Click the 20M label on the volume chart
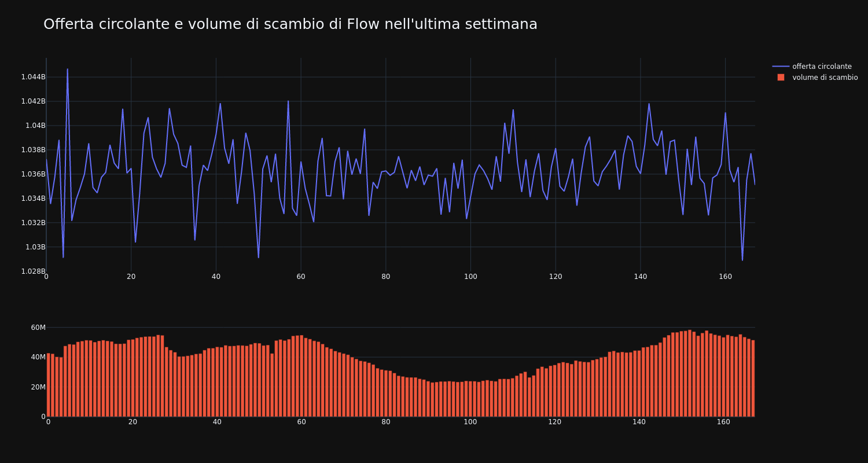Viewport: 868px width, 463px height. coord(38,387)
